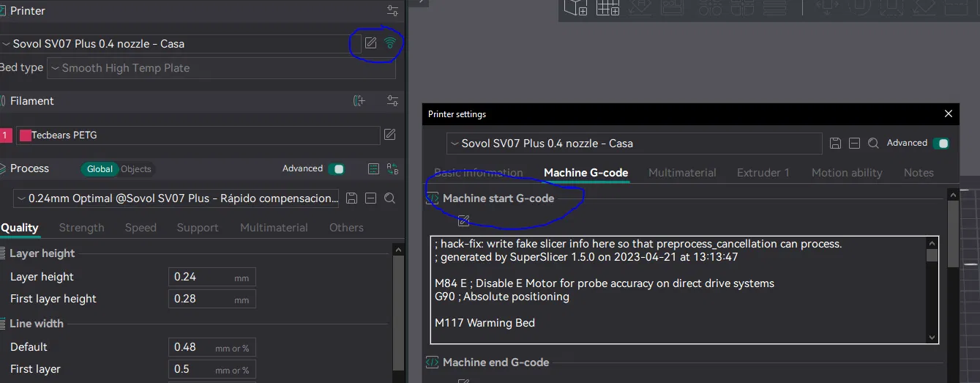
Task: Save the 0.24mm Optimal process preset
Action: (351, 198)
